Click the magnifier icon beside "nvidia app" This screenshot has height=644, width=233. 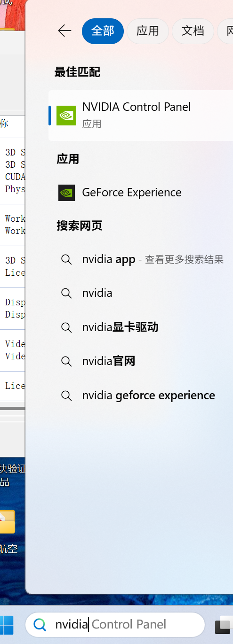point(66,259)
